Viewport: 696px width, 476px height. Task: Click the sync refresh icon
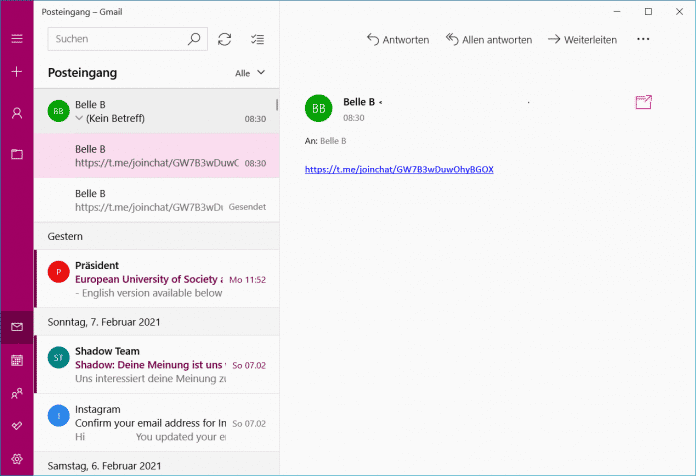click(225, 39)
